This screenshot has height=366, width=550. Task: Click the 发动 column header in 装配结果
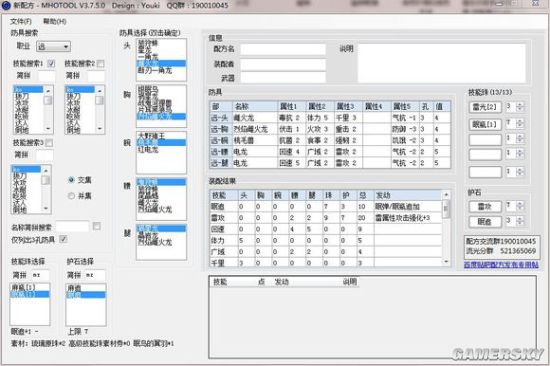coord(408,195)
